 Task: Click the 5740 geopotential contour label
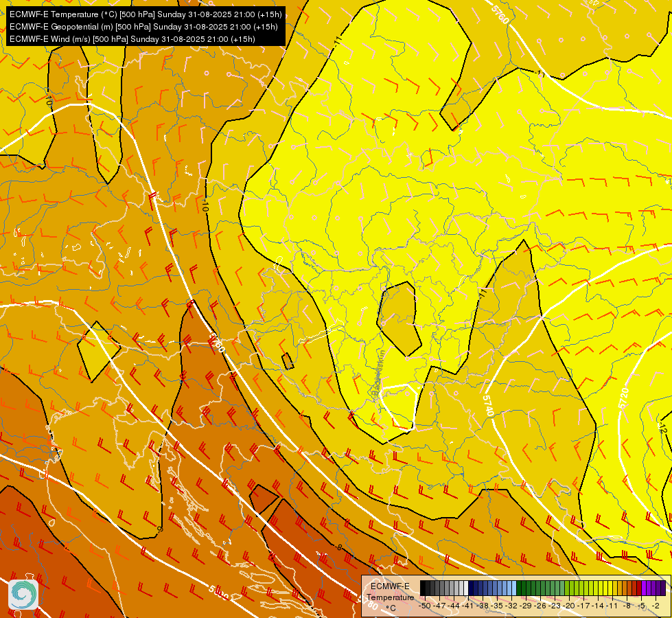pyautogui.click(x=488, y=405)
